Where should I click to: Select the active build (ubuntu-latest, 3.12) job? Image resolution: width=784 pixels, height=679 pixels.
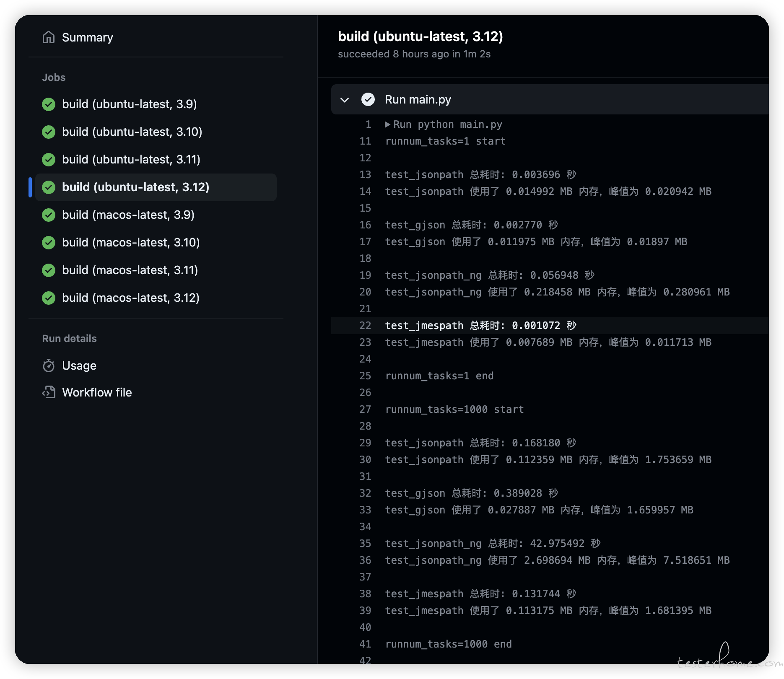pyautogui.click(x=135, y=187)
